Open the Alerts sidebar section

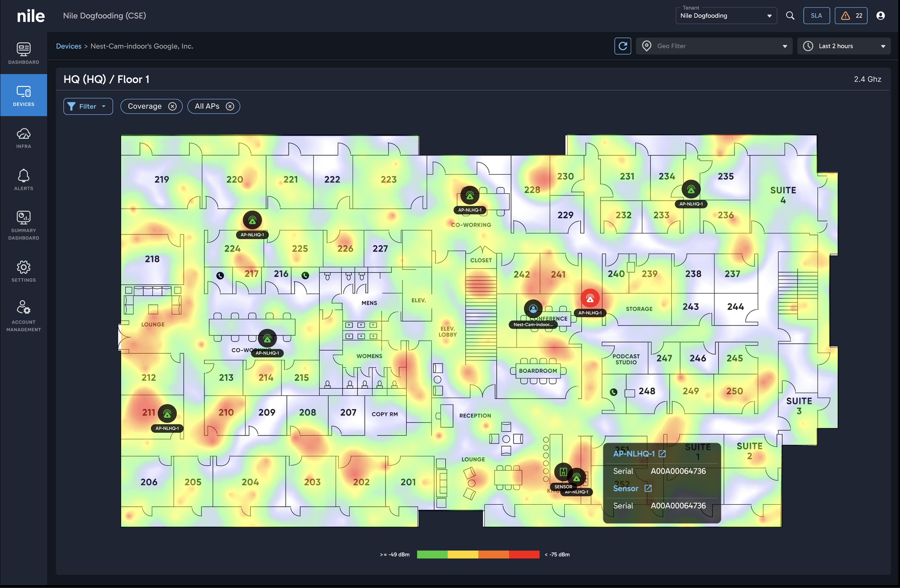click(x=23, y=180)
